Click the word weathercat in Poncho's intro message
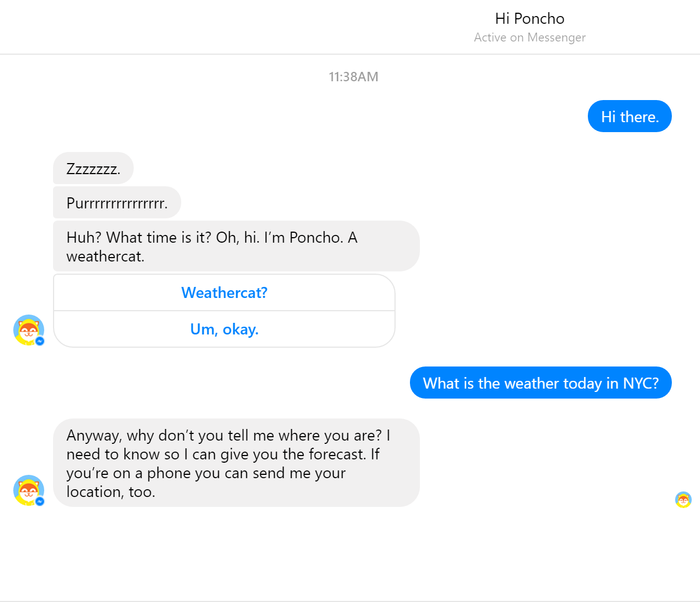700x602 pixels. pyautogui.click(x=105, y=256)
